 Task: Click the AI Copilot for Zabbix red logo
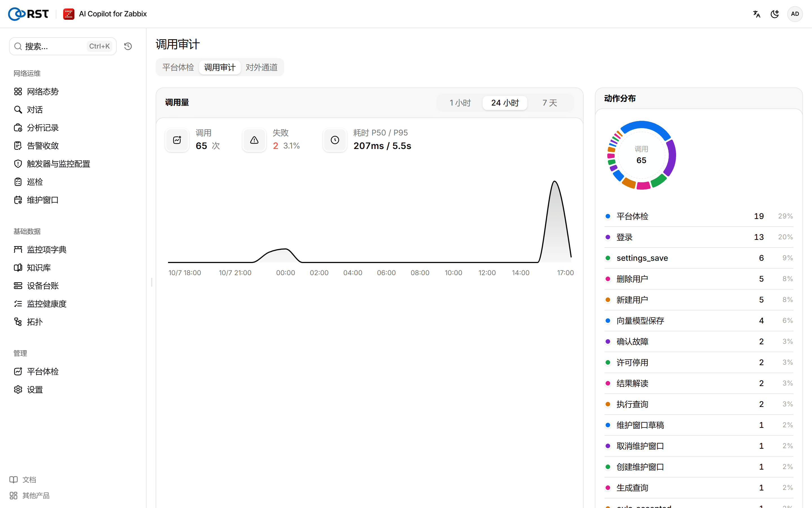[x=69, y=14]
